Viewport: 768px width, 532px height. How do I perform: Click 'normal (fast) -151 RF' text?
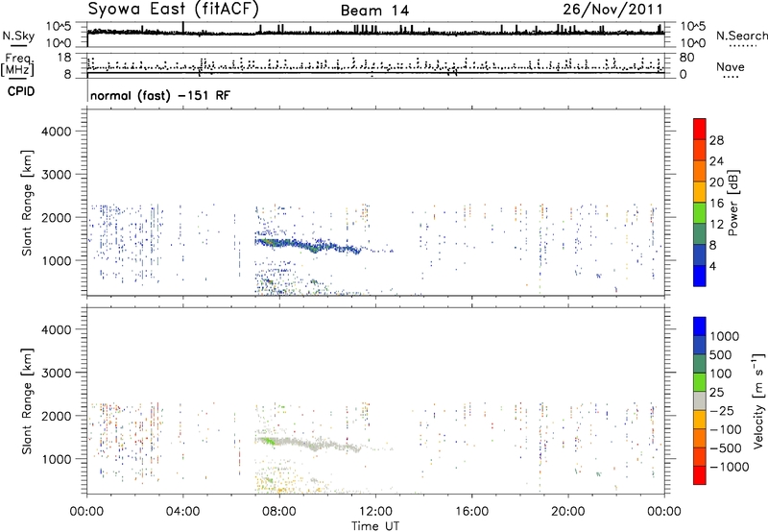coord(160,95)
